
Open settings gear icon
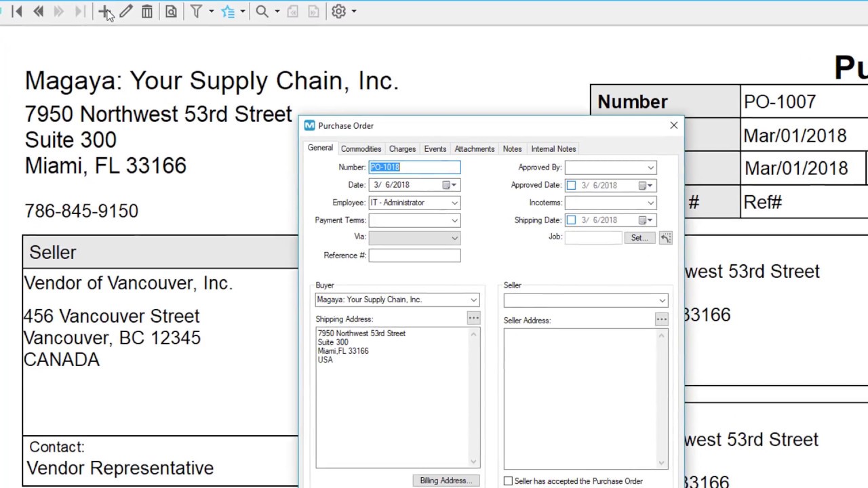pos(338,12)
